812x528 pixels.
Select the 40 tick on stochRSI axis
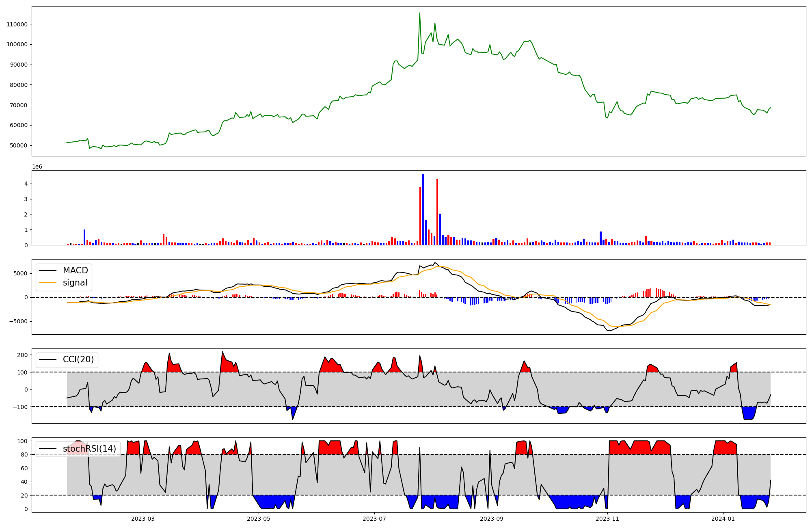(24, 482)
